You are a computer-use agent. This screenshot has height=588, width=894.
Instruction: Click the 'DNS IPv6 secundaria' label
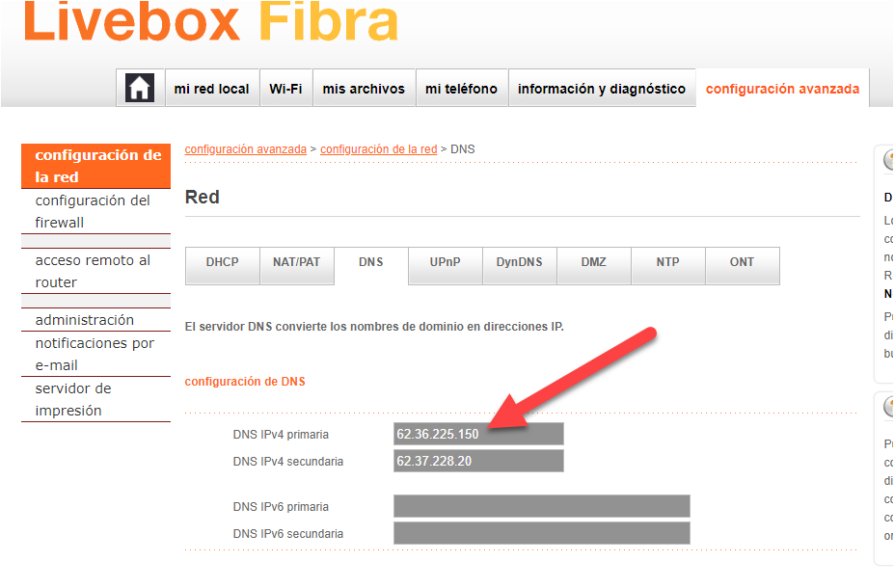[x=288, y=534]
